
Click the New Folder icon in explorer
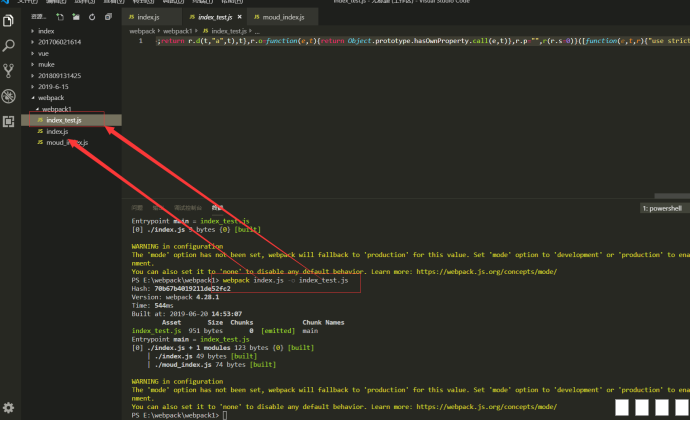coord(76,17)
